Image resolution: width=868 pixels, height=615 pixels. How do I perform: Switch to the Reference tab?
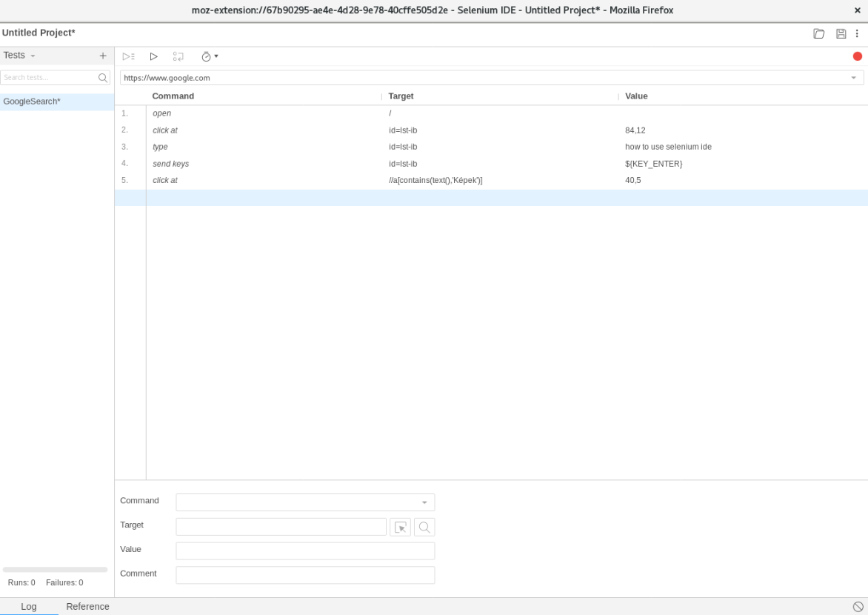(x=87, y=606)
